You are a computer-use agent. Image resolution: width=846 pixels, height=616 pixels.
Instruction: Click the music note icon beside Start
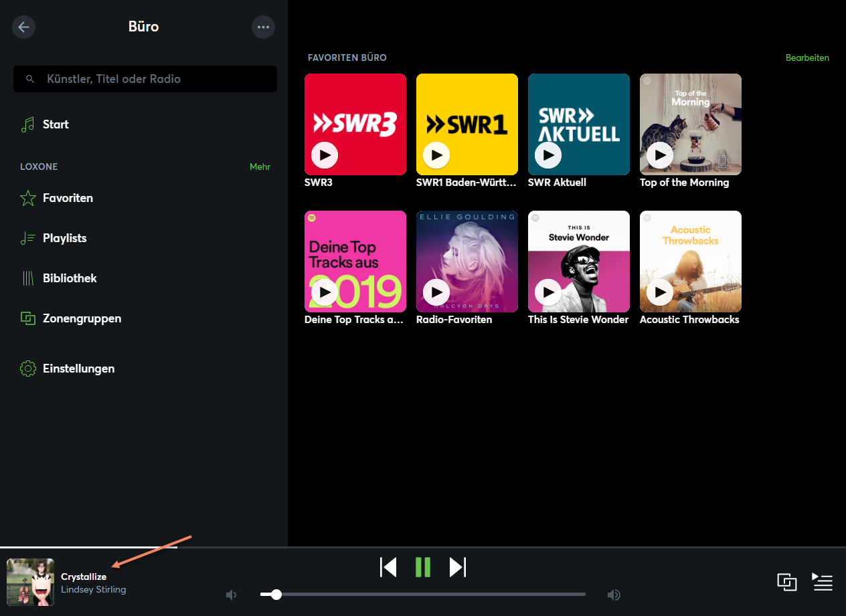click(x=27, y=124)
